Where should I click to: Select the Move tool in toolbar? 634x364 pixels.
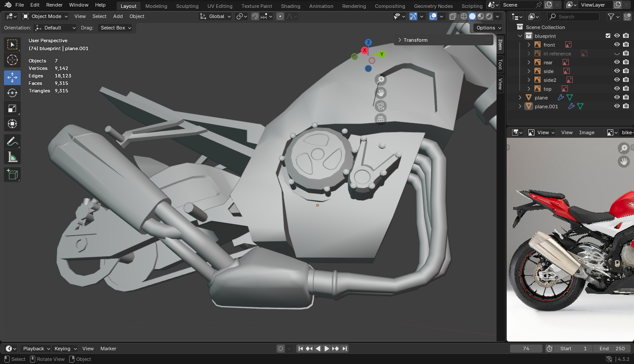coord(12,77)
